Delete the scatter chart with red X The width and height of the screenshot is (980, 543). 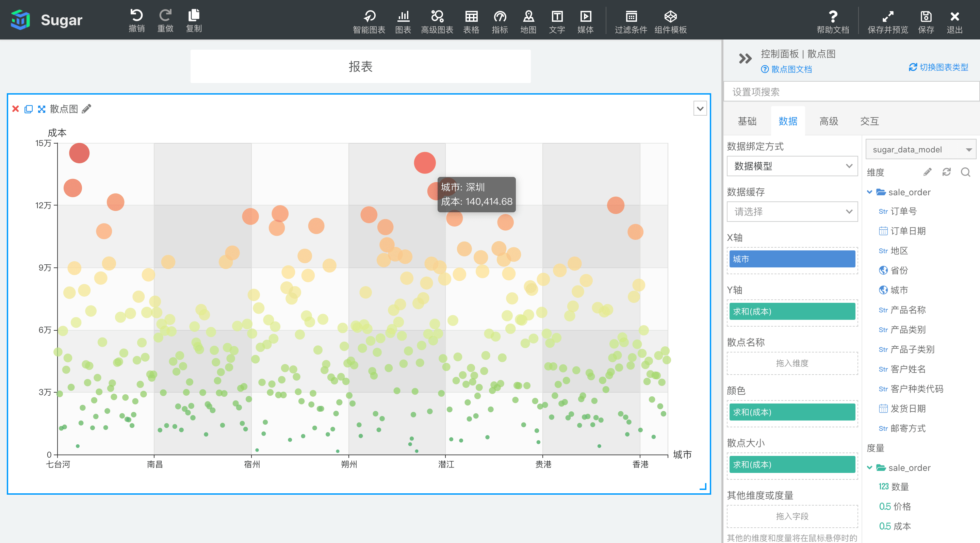(16, 109)
